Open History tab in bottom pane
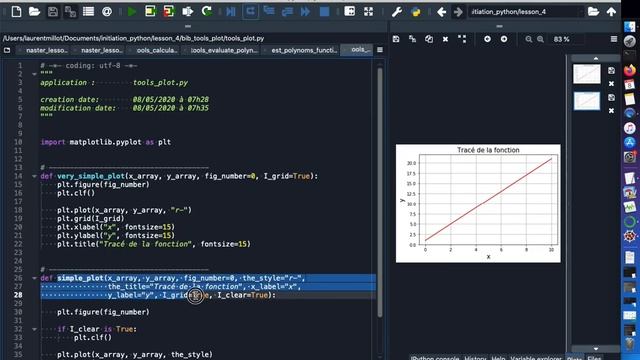Screen dimensions: 640x360 click(x=475, y=358)
